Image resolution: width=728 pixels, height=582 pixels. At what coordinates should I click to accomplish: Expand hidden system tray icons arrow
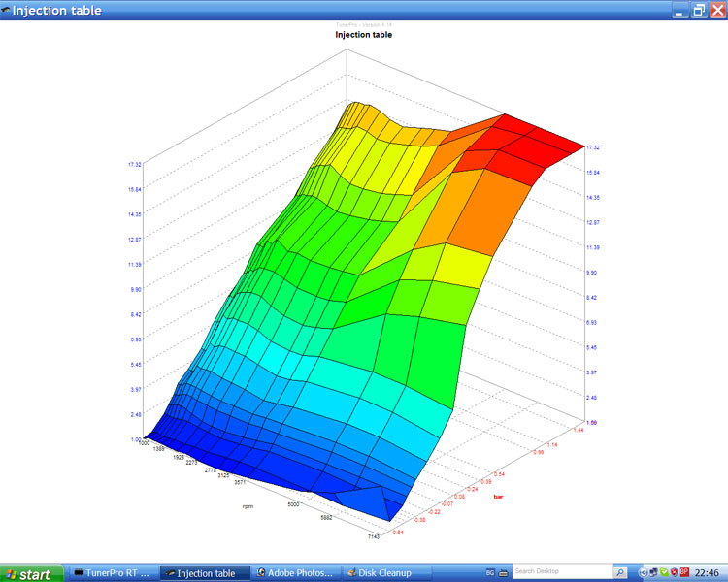[643, 572]
